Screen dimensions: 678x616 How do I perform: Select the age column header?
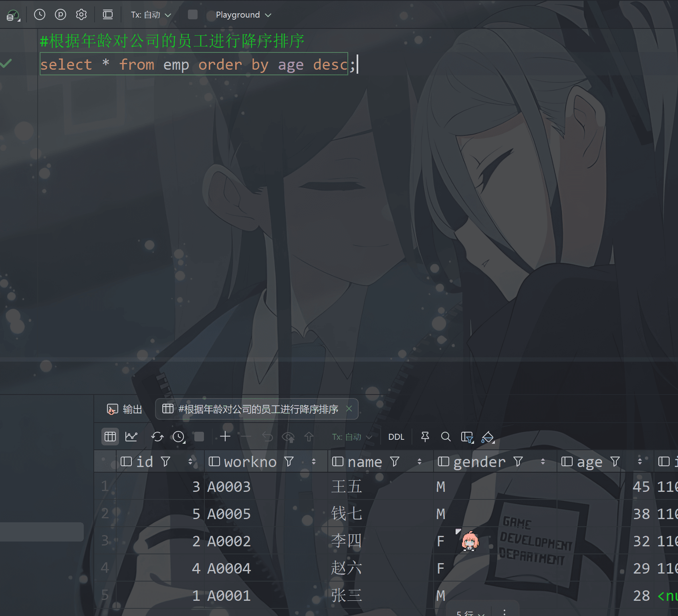(589, 462)
